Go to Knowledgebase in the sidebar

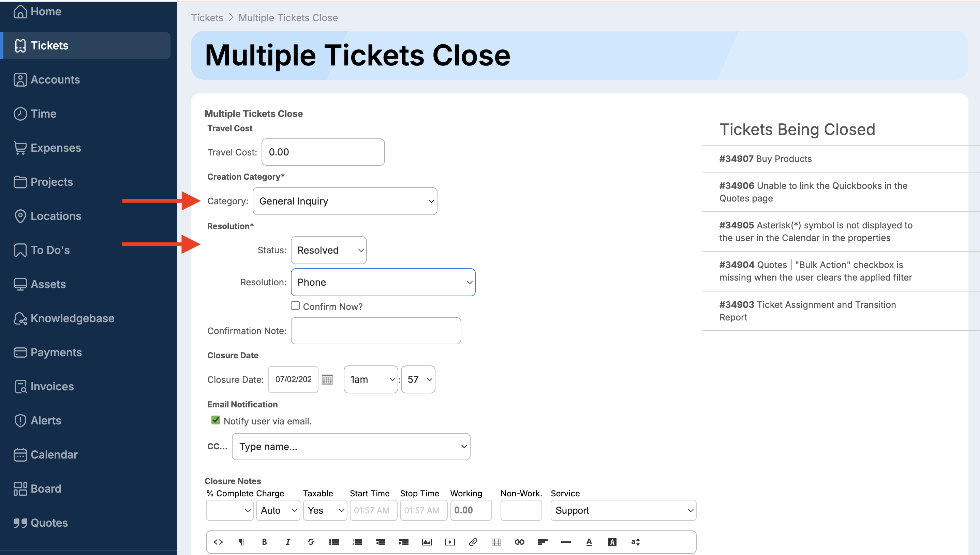[72, 318]
